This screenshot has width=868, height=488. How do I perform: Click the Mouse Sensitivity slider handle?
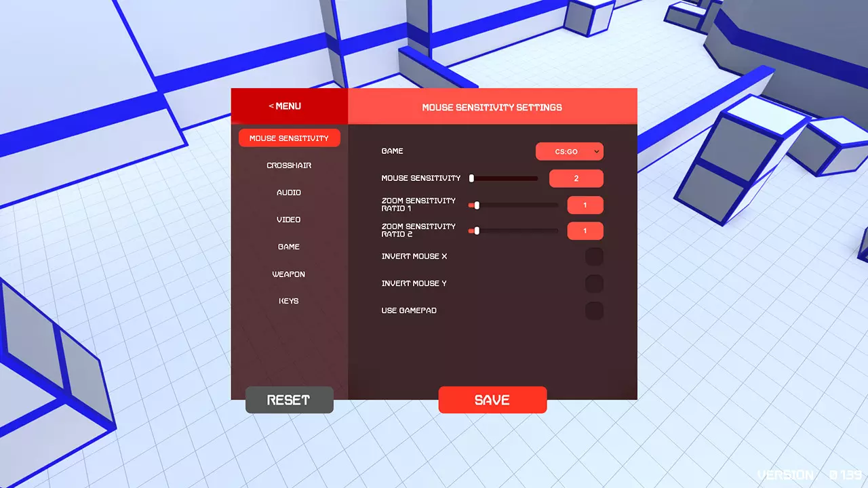tap(472, 178)
